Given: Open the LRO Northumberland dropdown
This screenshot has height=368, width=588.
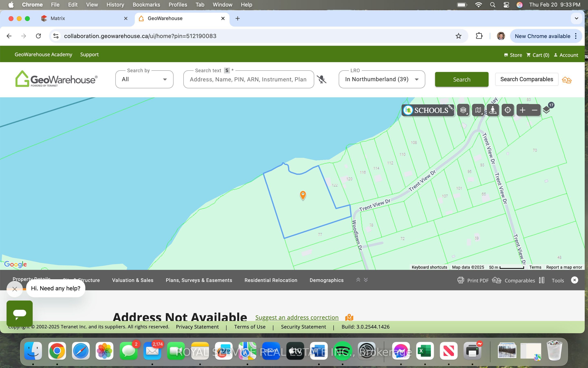Looking at the screenshot, I should point(382,79).
